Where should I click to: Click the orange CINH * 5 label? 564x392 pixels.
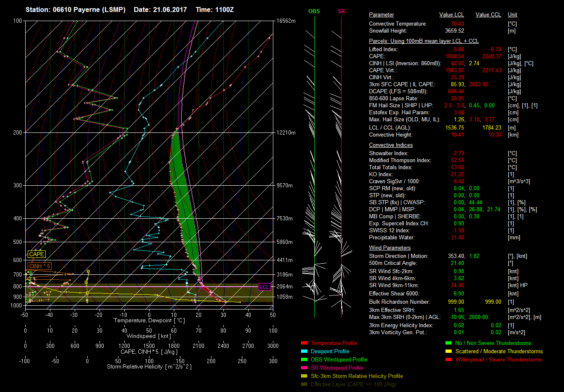40,266
